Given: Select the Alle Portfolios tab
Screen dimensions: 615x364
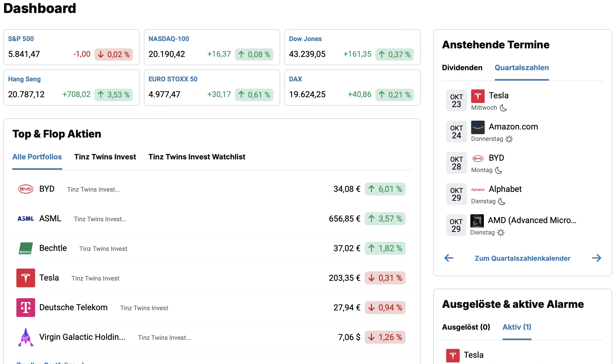Looking at the screenshot, I should (37, 157).
